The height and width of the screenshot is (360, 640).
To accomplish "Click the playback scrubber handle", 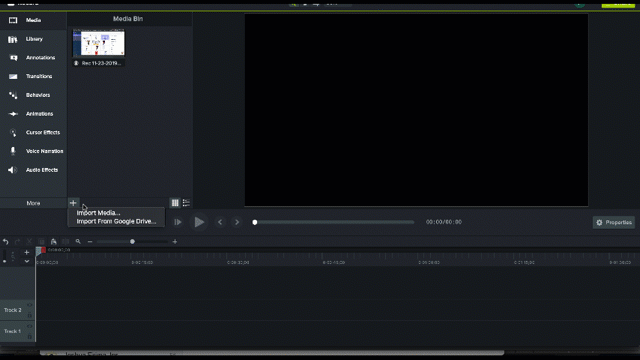I will click(255, 222).
